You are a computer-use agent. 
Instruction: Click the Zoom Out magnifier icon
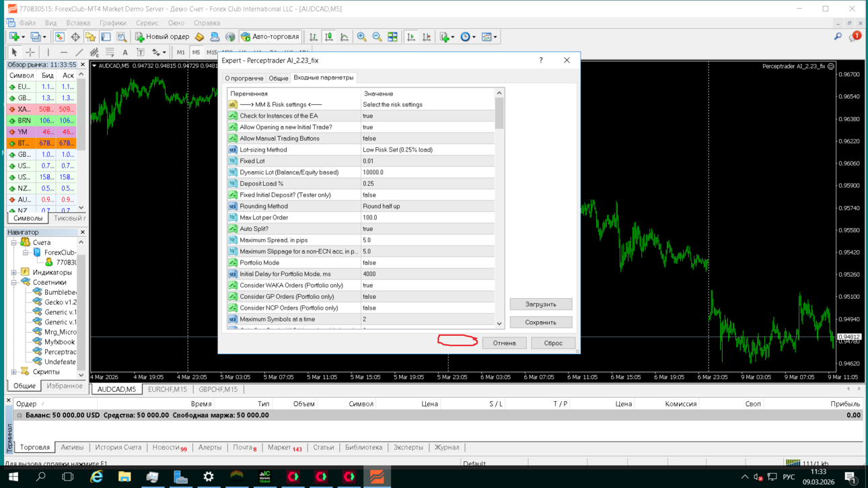pyautogui.click(x=377, y=37)
